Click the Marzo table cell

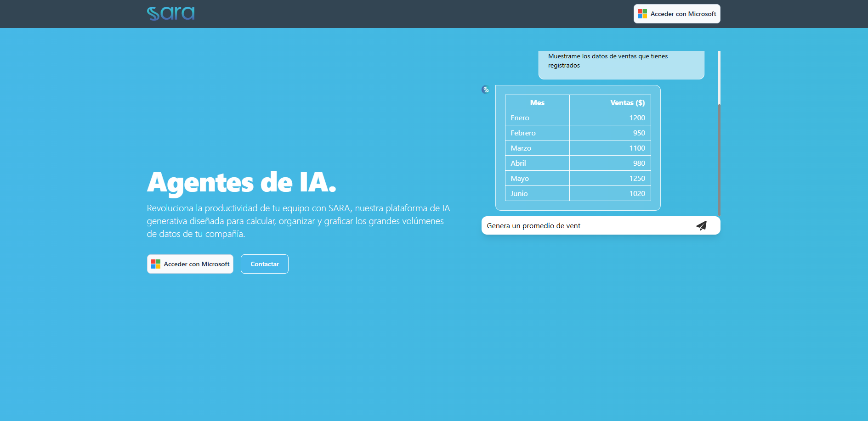coord(537,148)
